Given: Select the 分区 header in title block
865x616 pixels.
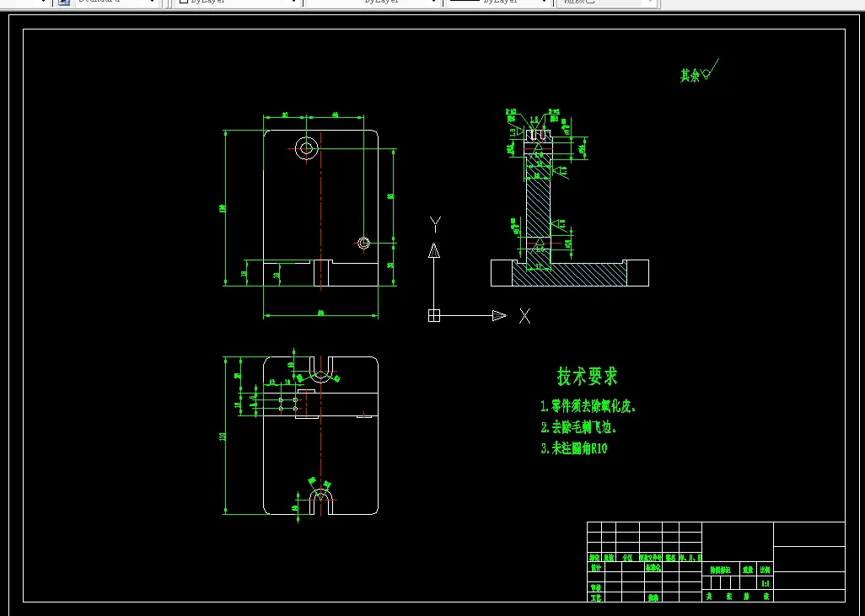Looking at the screenshot, I should (x=628, y=558).
